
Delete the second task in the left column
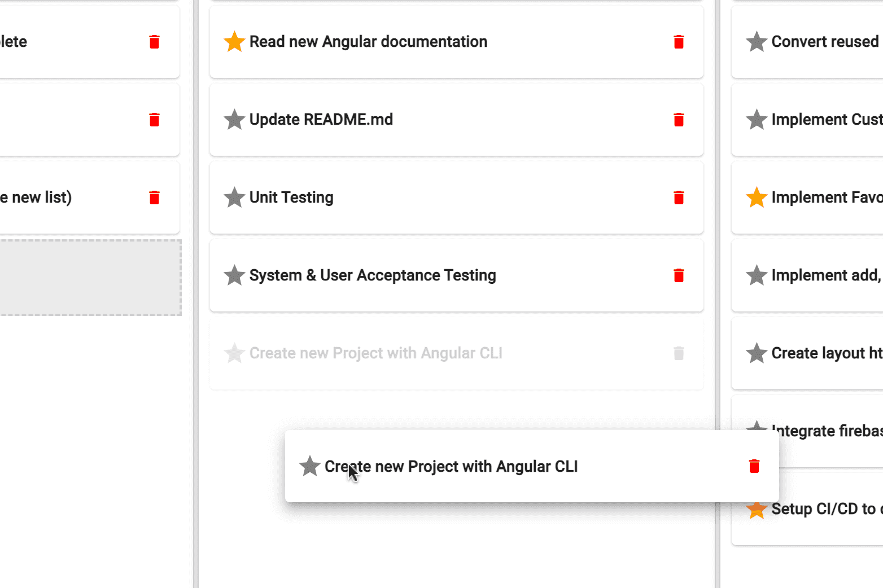[154, 120]
